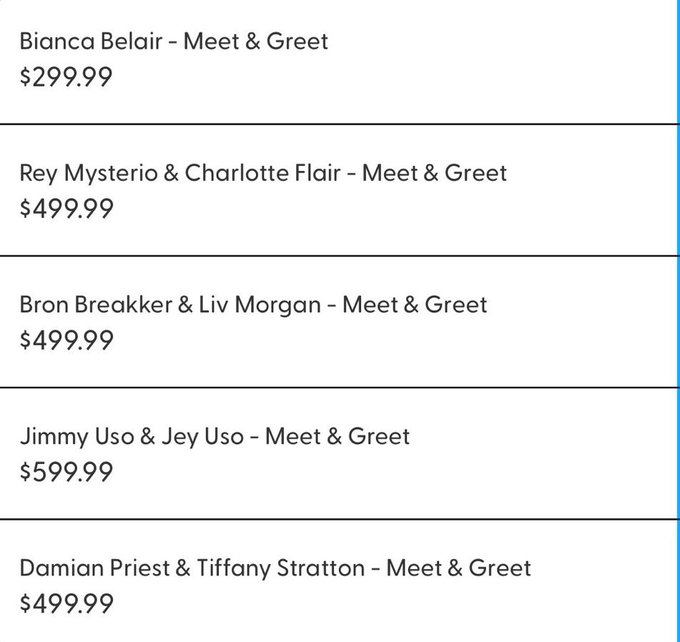Click the name Bron Breakker in the title

point(96,305)
